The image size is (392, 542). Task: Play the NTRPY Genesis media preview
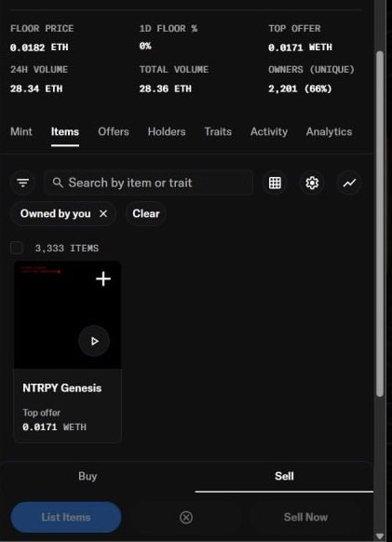click(94, 341)
